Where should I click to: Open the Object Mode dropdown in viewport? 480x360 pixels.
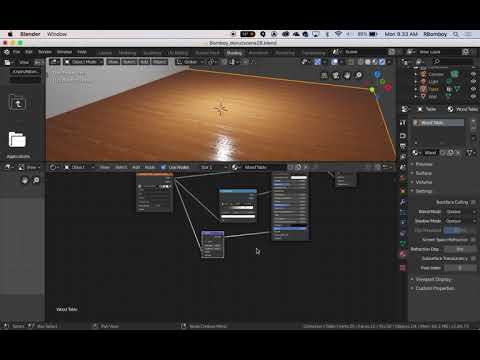[x=83, y=62]
